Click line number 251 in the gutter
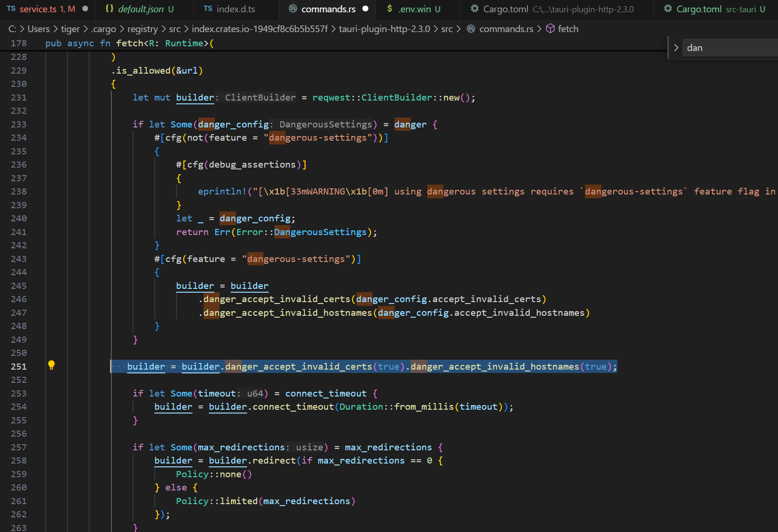The image size is (778, 532). tap(19, 366)
